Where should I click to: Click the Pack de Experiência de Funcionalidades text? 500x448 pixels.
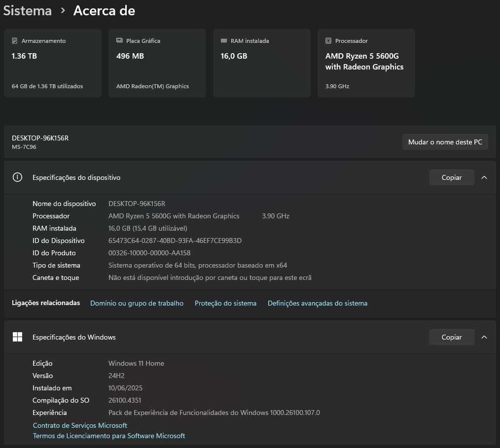tap(214, 413)
